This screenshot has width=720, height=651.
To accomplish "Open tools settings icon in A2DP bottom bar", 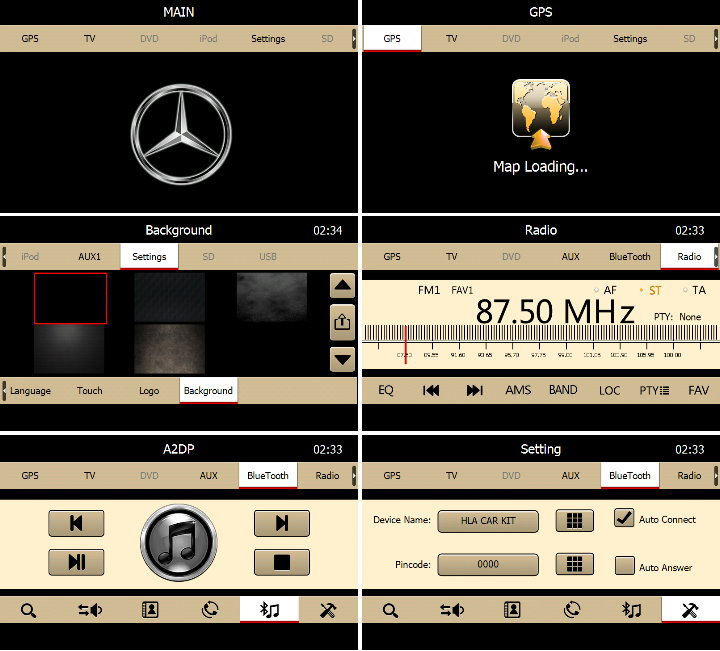I will [328, 610].
